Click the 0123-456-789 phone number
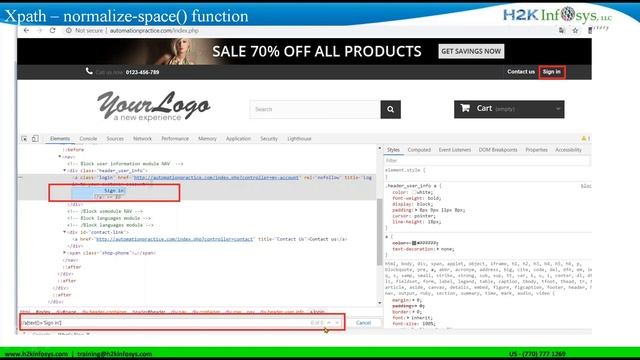 click(142, 72)
